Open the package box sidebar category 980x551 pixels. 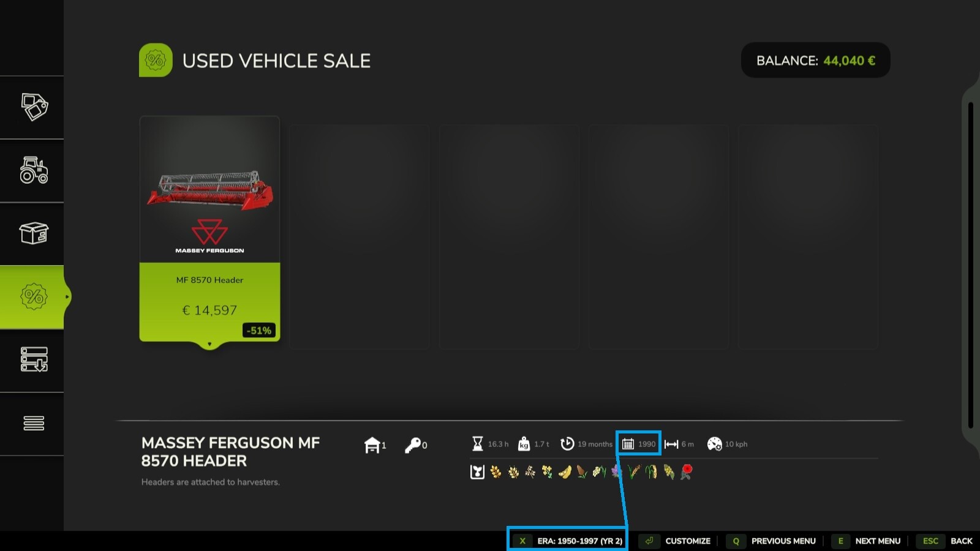click(34, 233)
